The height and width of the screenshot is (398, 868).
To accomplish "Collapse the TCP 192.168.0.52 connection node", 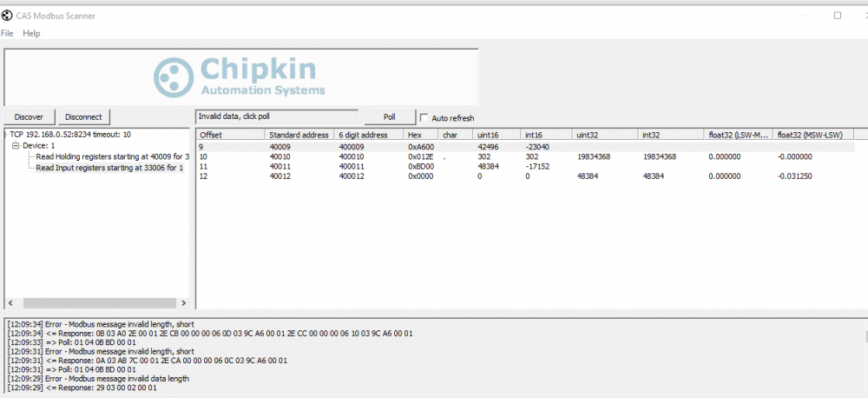I will pos(6,135).
